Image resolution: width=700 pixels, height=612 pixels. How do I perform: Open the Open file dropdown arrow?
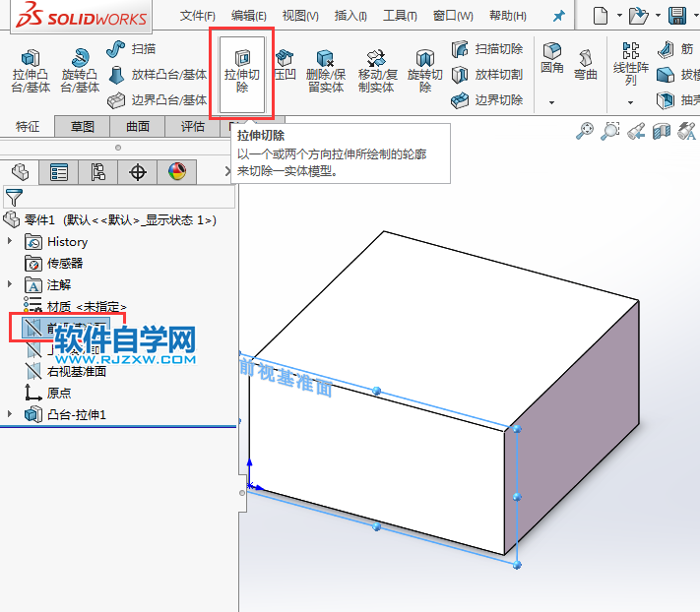coord(658,16)
